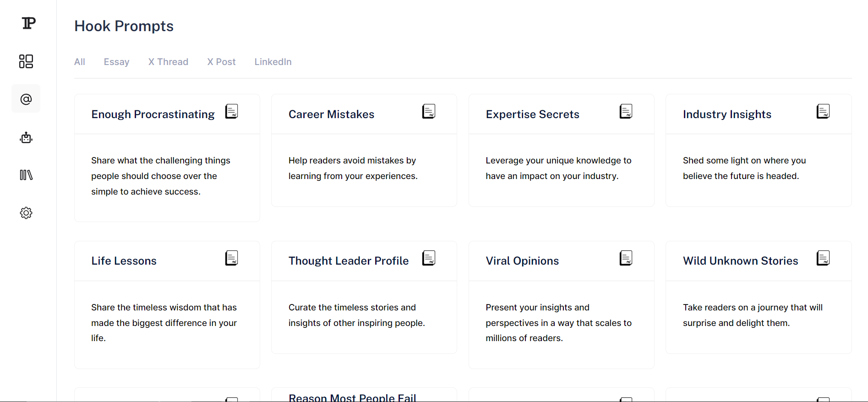868x402 pixels.
Task: Open the Thought Leader Profile card title
Action: (349, 261)
